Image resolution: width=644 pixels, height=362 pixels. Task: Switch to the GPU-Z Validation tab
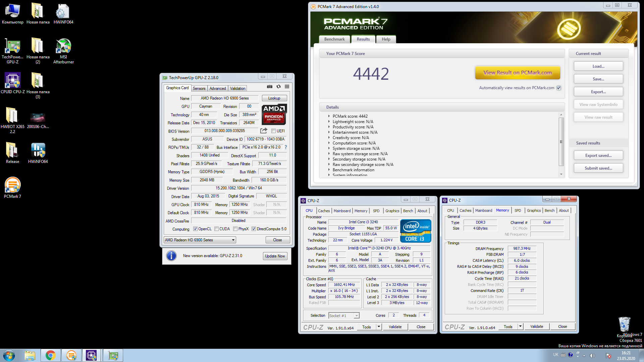click(x=237, y=88)
